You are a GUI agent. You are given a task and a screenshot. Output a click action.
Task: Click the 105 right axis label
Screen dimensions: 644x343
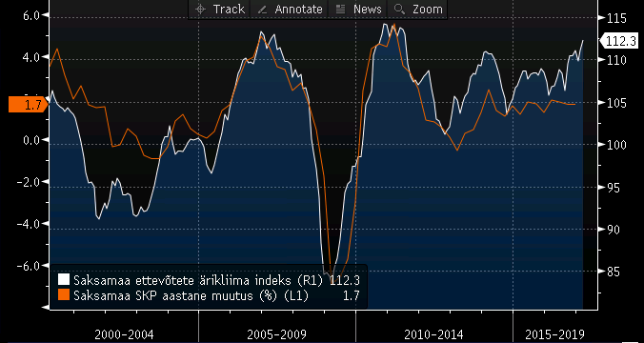click(616, 103)
